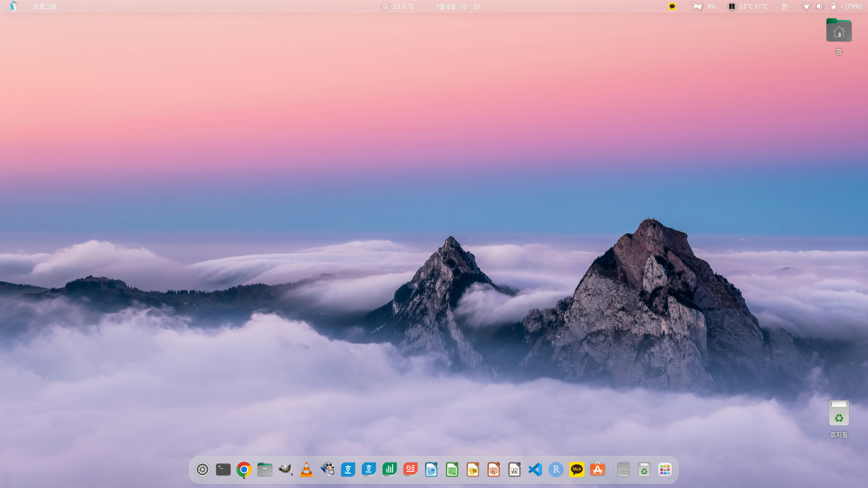Open the 프로그램 applications menu
This screenshot has height=488, width=868.
(x=44, y=6)
